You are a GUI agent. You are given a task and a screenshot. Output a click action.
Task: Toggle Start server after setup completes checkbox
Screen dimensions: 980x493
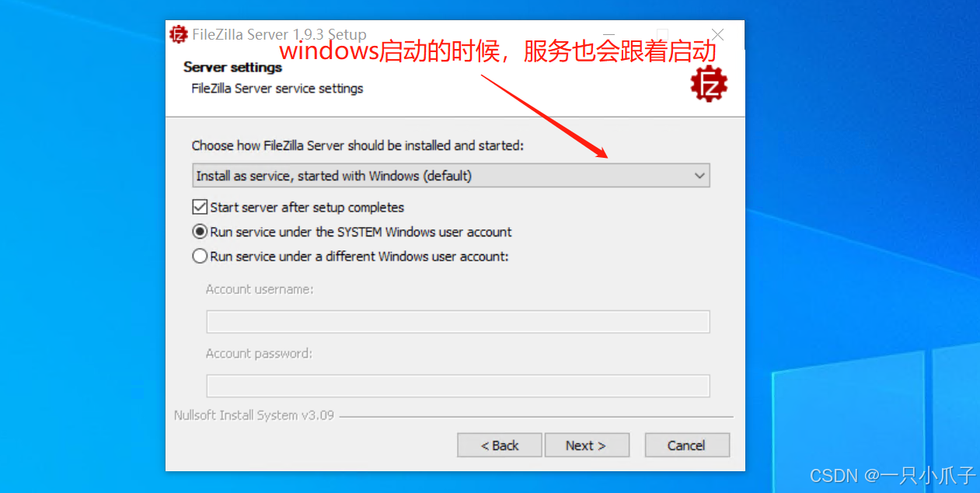coord(200,208)
